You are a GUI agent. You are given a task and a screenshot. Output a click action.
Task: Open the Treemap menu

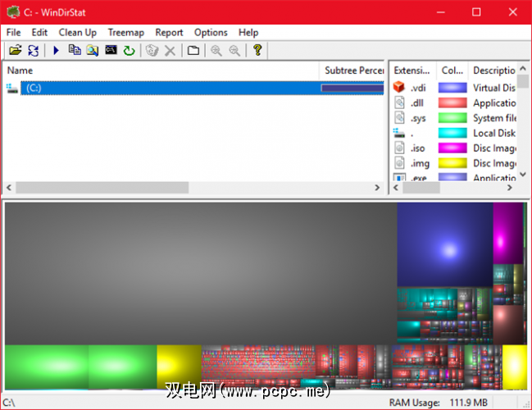126,33
